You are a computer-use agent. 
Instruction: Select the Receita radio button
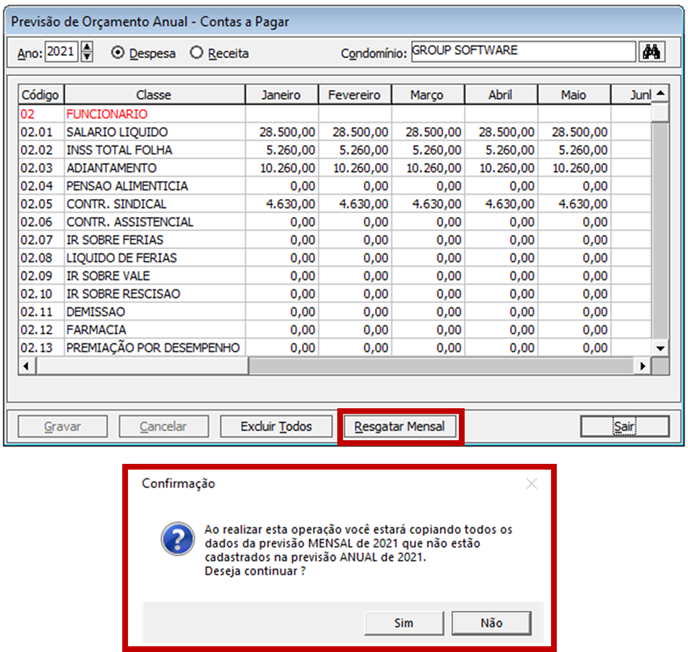pyautogui.click(x=196, y=53)
